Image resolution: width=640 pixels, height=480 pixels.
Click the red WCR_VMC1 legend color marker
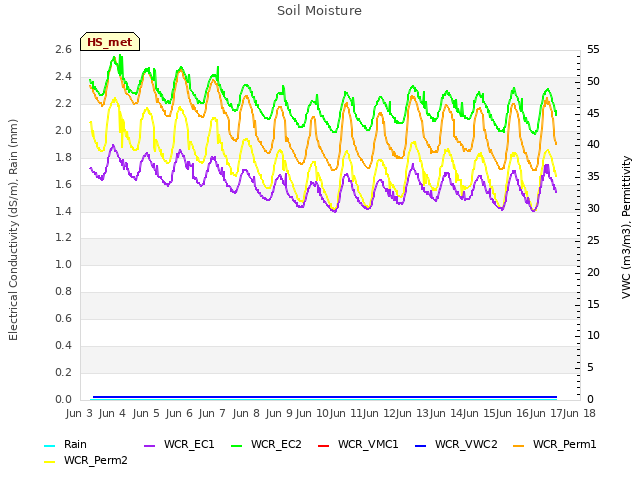tap(323, 445)
